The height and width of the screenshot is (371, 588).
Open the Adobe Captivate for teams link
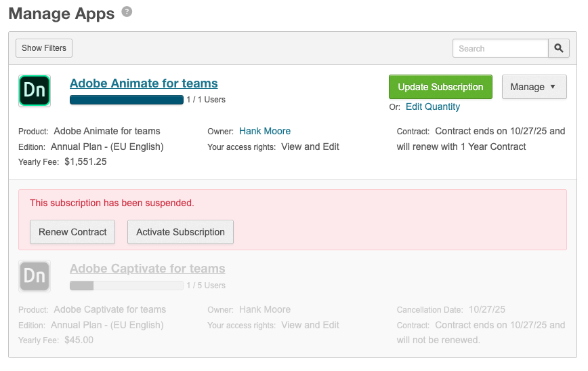147,269
